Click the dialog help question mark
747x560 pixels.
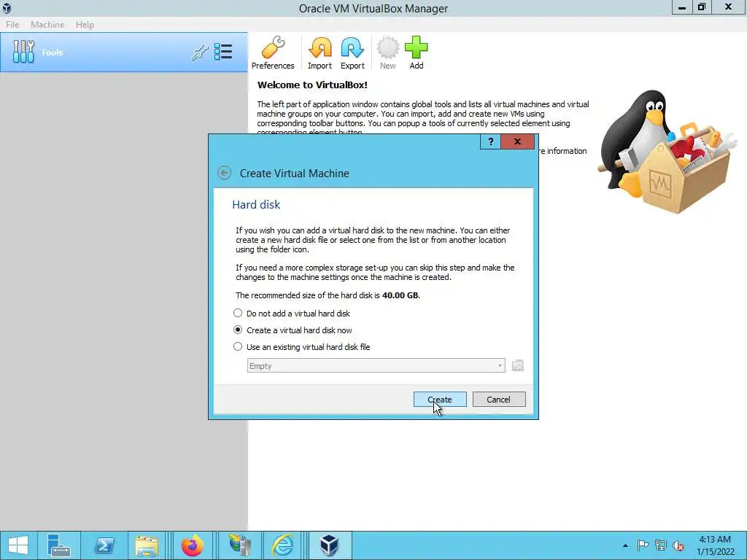point(490,141)
